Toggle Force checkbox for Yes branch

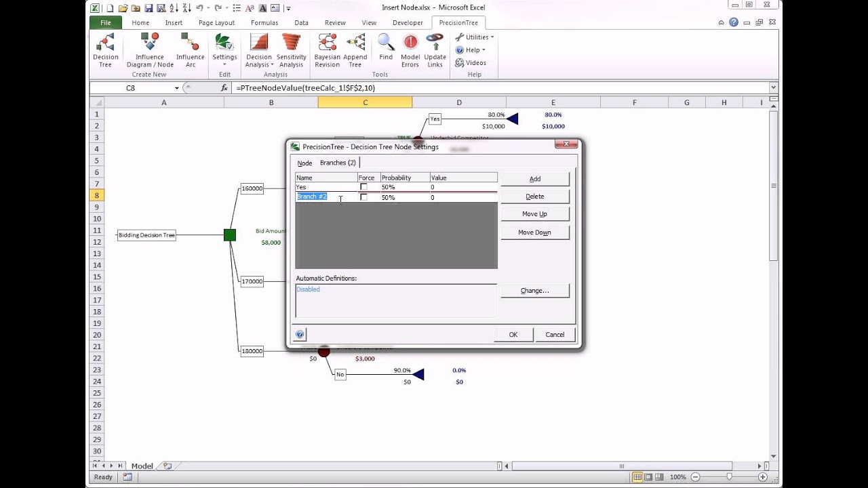(364, 187)
